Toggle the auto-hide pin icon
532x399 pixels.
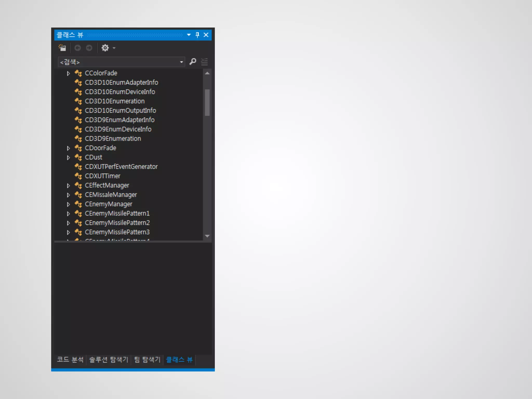coord(197,35)
